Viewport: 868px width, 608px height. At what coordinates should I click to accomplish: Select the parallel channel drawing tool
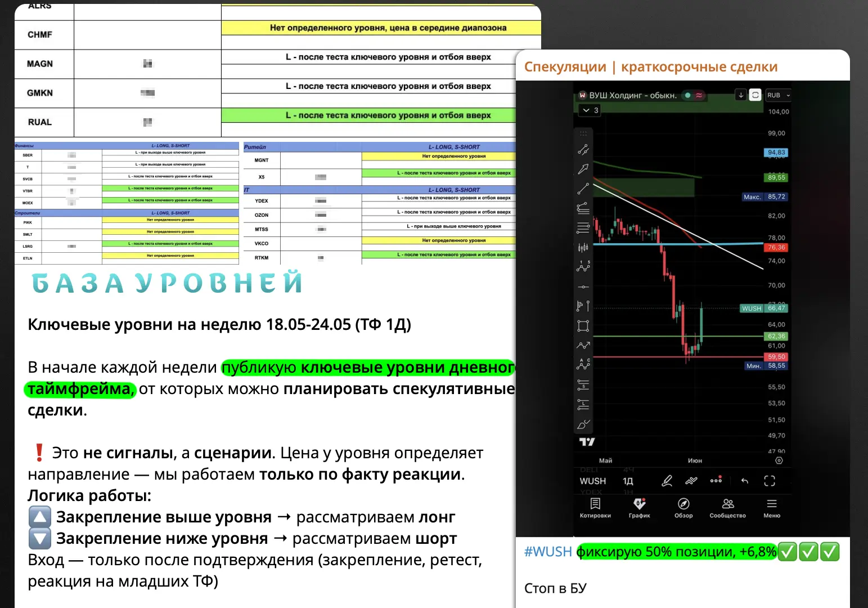(583, 150)
